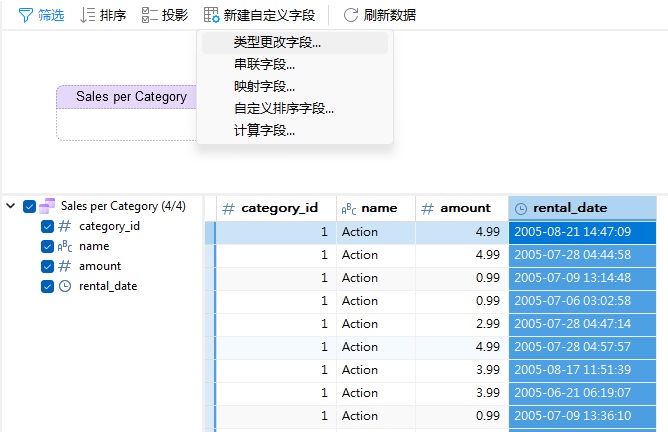The image size is (668, 432).
Task: Click the clock icon beside rental_date in tree
Action: 65,286
